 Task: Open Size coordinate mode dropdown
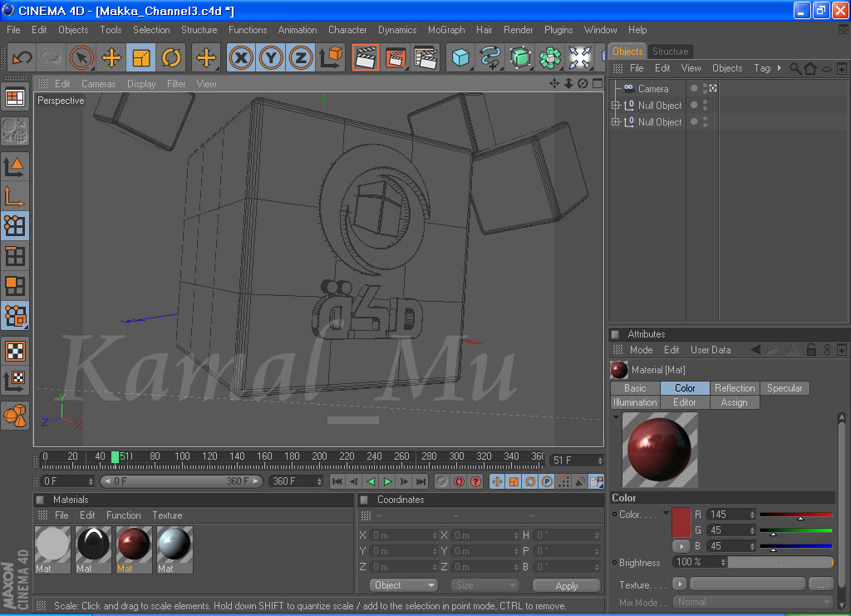tap(485, 585)
